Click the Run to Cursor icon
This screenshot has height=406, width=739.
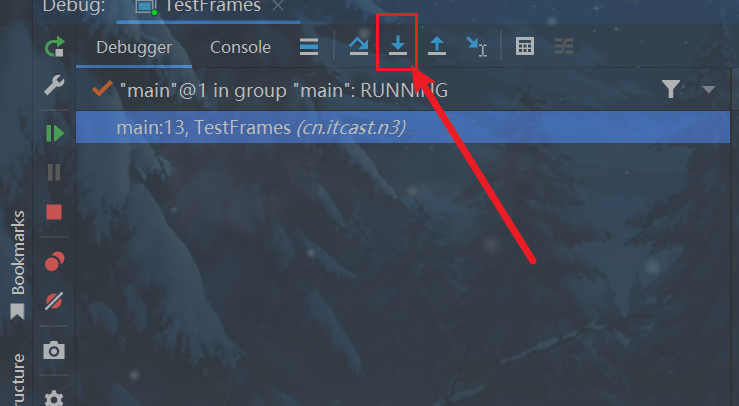tap(476, 47)
